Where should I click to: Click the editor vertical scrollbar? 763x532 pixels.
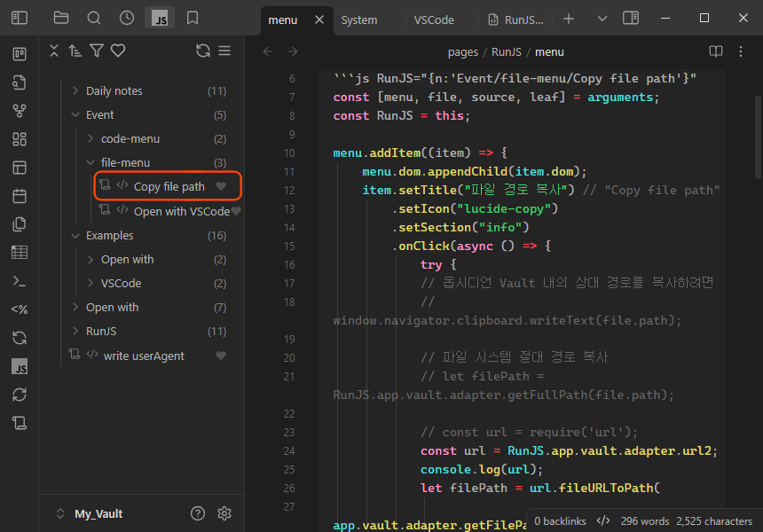click(x=759, y=137)
